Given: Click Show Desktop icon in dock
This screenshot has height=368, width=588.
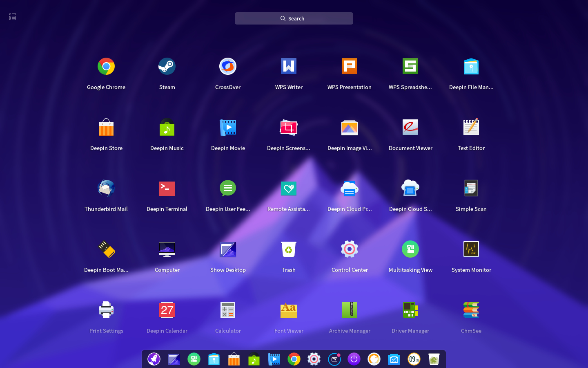Looking at the screenshot, I should click(x=174, y=359).
